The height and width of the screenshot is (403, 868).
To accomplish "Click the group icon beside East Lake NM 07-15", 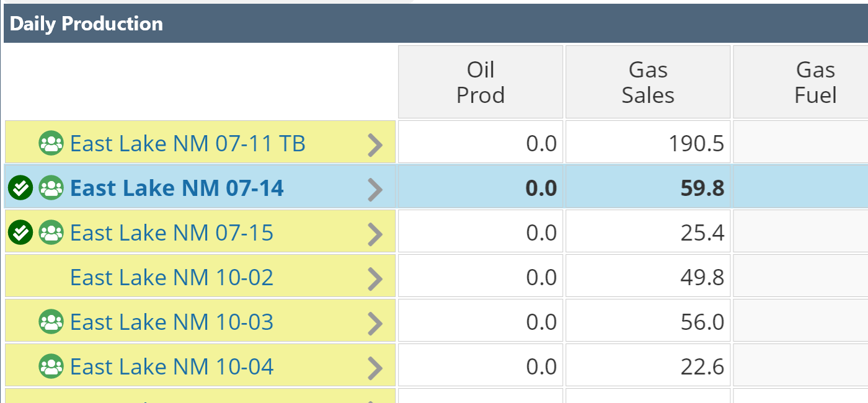I will tap(51, 232).
